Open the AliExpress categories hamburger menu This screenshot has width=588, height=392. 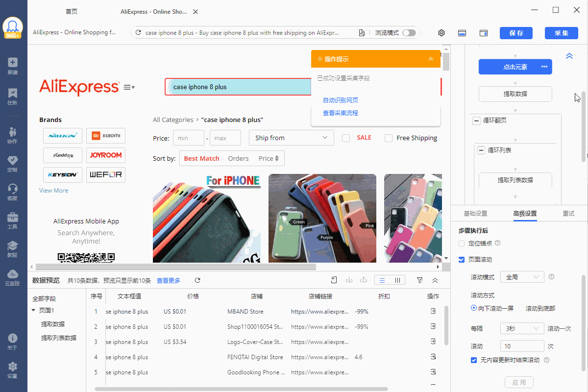pos(129,87)
